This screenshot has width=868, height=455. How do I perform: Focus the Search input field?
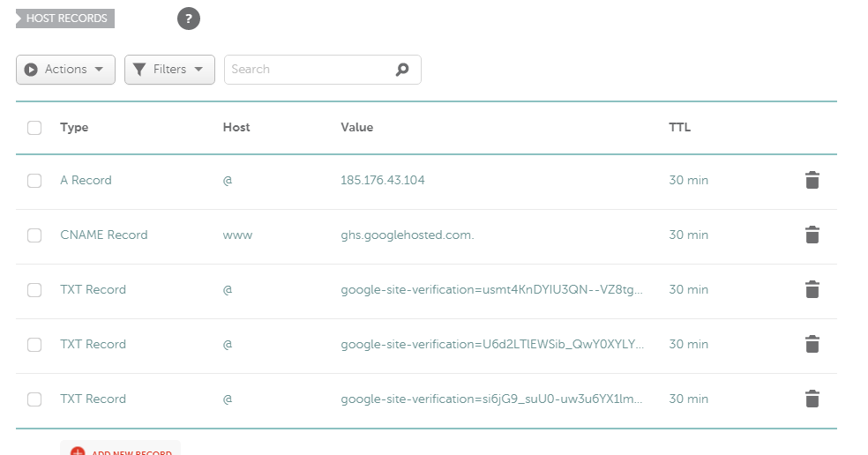309,70
